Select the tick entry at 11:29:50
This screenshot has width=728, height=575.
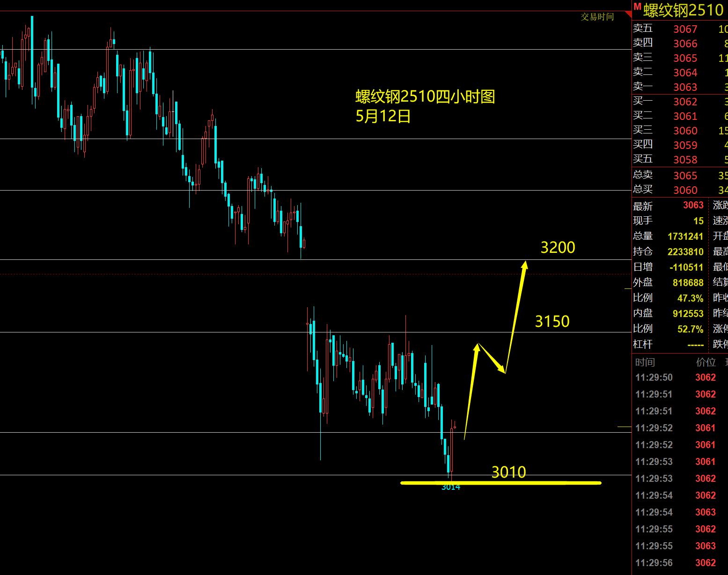(675, 377)
